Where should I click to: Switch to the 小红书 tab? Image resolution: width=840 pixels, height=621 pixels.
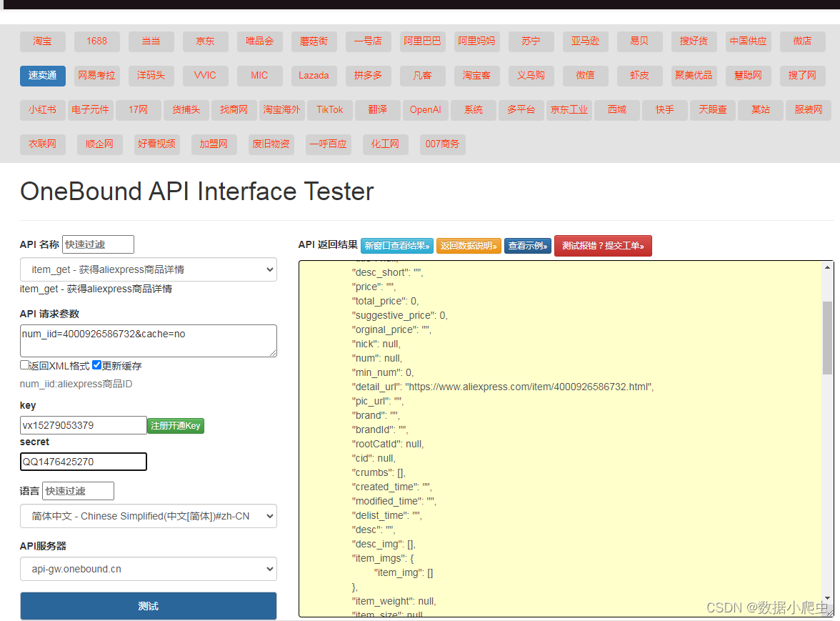tap(42, 110)
